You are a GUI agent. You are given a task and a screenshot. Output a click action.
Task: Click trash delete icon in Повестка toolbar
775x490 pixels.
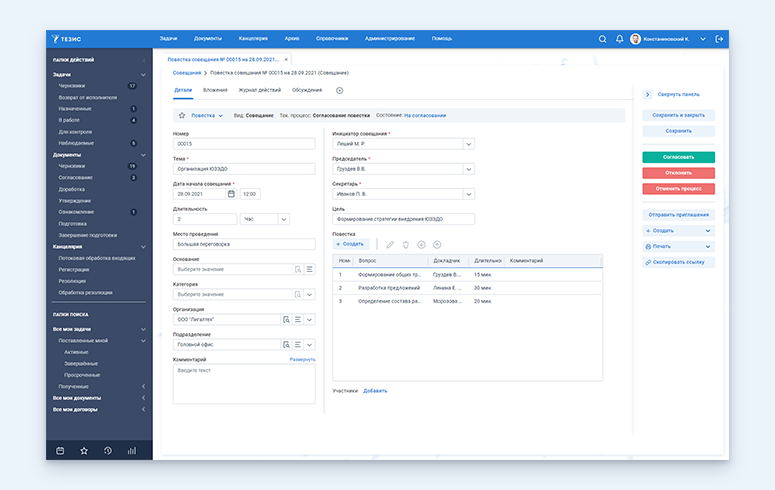[406, 244]
